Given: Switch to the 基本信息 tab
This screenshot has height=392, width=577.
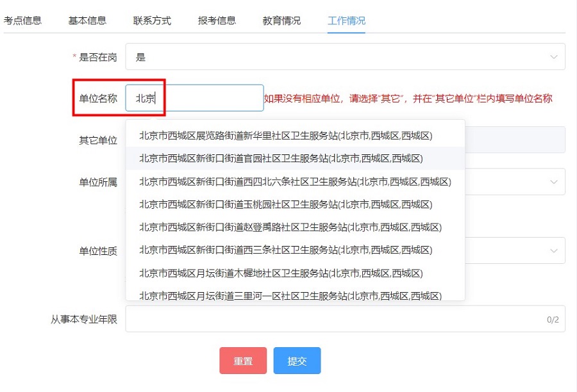Looking at the screenshot, I should (x=87, y=20).
